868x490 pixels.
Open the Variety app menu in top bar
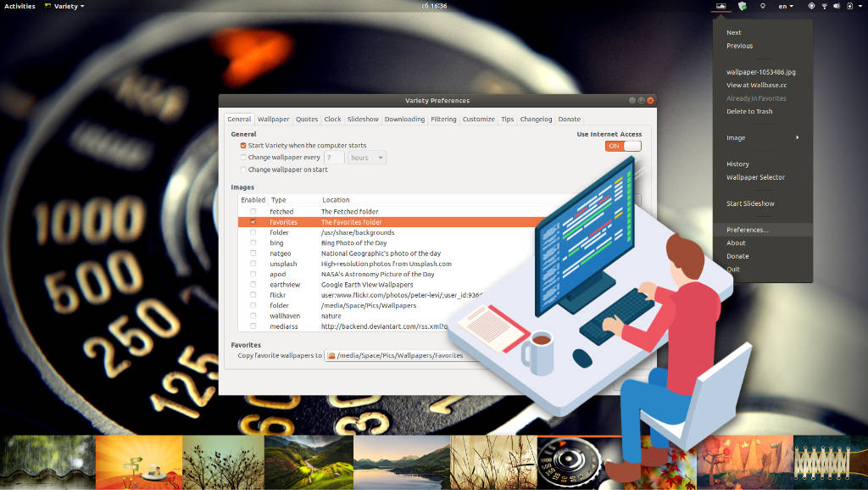pyautogui.click(x=64, y=6)
